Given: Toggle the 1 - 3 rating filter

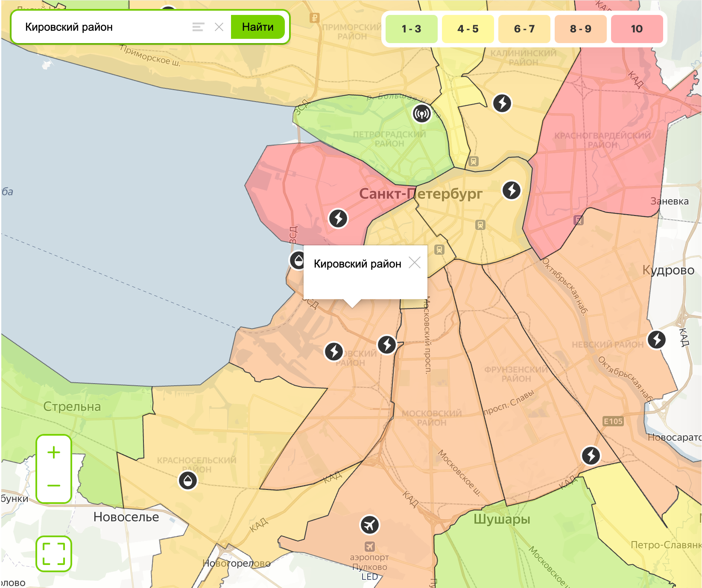Looking at the screenshot, I should [x=411, y=29].
